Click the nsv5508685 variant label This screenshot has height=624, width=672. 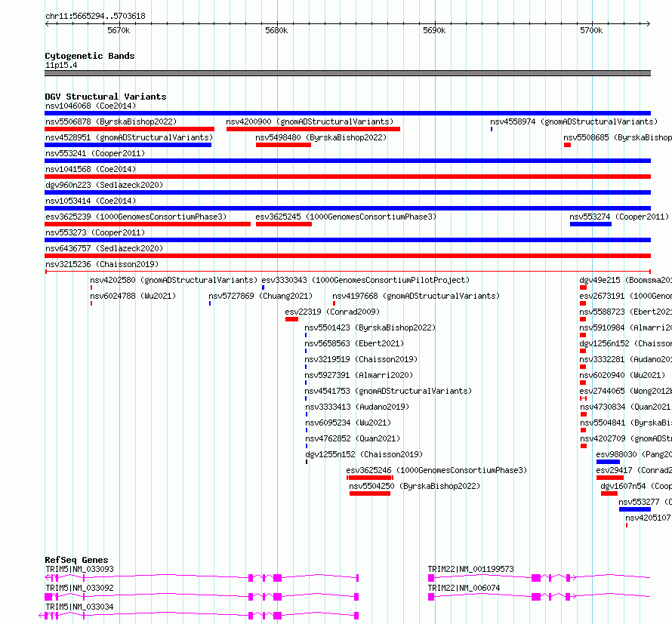[618, 137]
